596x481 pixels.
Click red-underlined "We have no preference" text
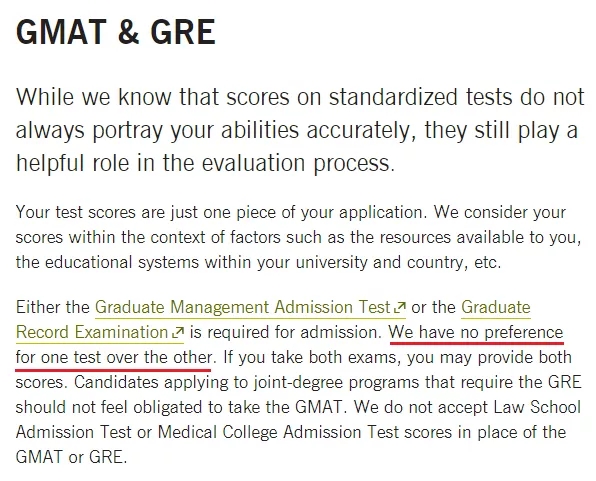(x=476, y=332)
